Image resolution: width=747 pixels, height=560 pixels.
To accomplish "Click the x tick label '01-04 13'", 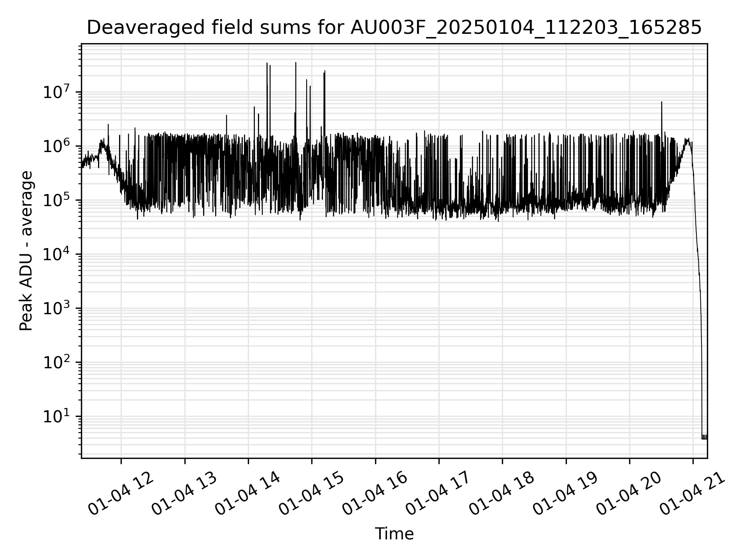I will click(x=185, y=493).
